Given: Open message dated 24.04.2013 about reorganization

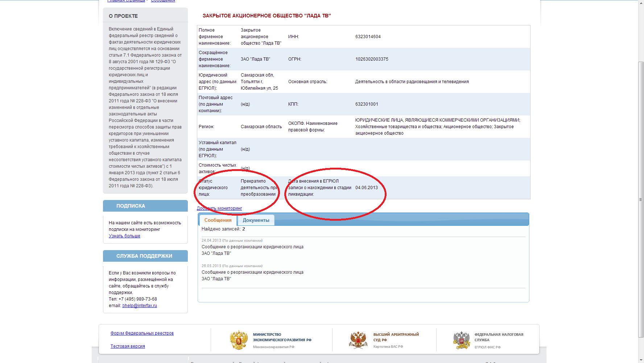Looking at the screenshot, I should pyautogui.click(x=252, y=247).
